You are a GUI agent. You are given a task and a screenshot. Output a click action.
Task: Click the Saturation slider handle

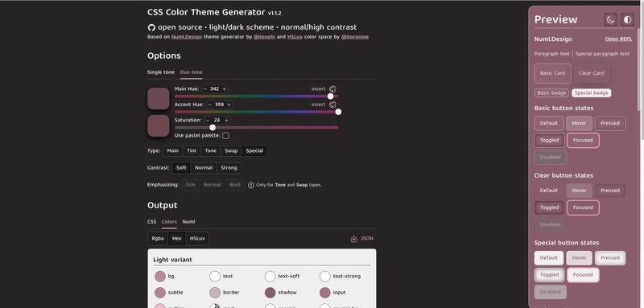(213, 127)
